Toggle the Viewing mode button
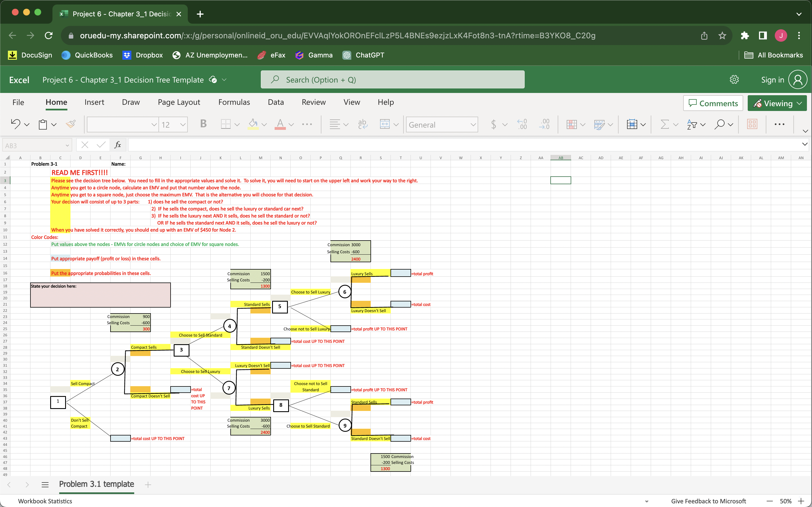The width and height of the screenshot is (812, 507). pos(777,103)
